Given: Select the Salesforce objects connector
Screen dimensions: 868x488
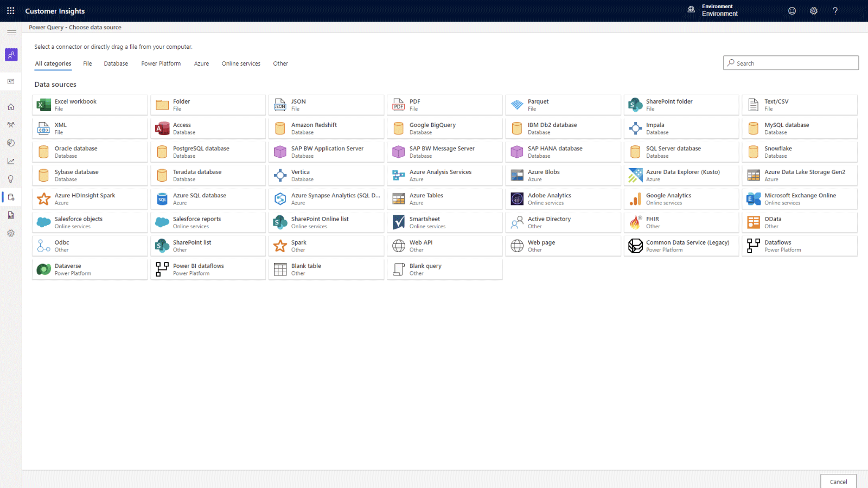Looking at the screenshot, I should click(x=90, y=222).
